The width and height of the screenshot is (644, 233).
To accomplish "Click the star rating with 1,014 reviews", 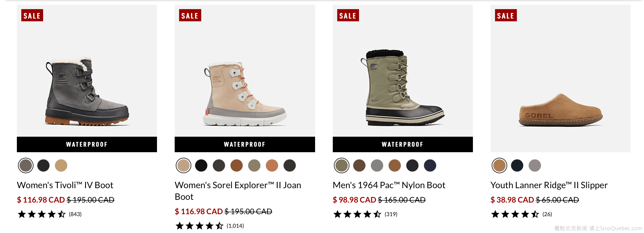I will pyautogui.click(x=200, y=226).
